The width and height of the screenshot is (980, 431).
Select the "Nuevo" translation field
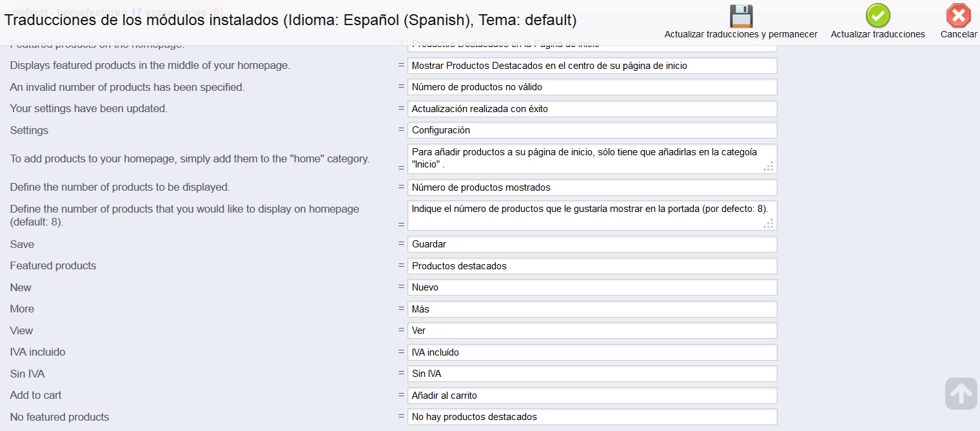point(592,287)
